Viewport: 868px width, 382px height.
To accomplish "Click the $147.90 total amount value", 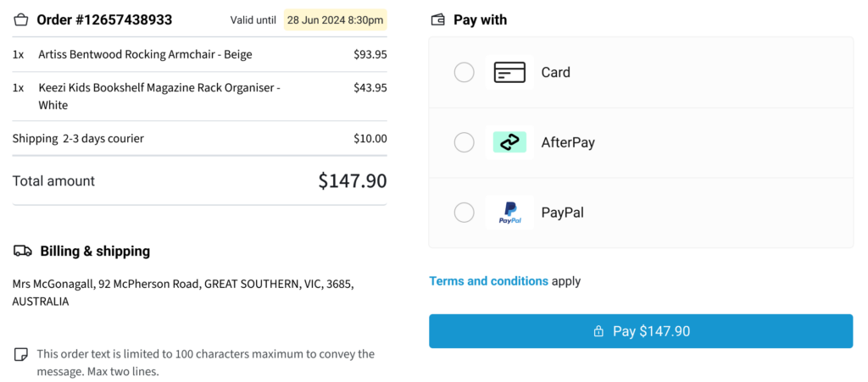I will (x=353, y=180).
